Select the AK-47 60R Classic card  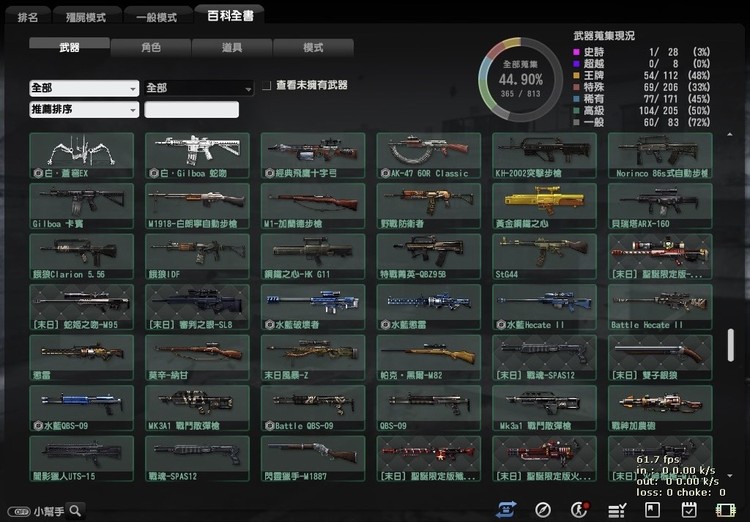[429, 155]
